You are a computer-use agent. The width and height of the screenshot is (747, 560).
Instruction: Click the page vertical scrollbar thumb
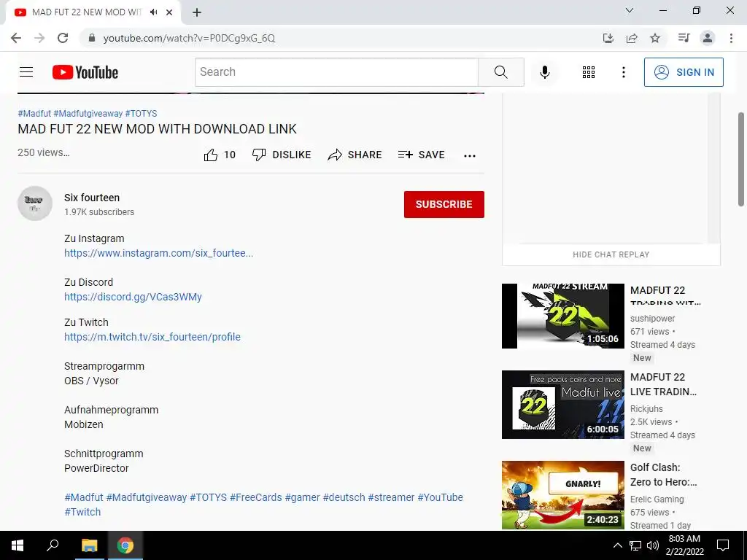(741, 160)
